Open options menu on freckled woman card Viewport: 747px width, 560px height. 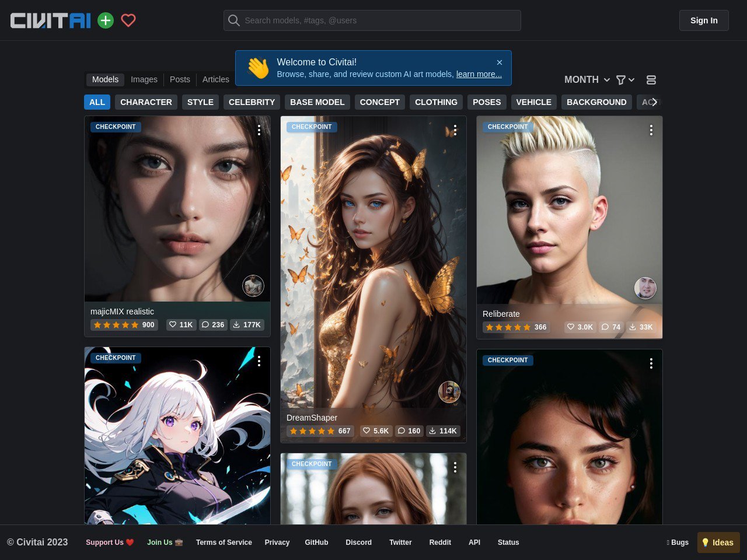(651, 363)
